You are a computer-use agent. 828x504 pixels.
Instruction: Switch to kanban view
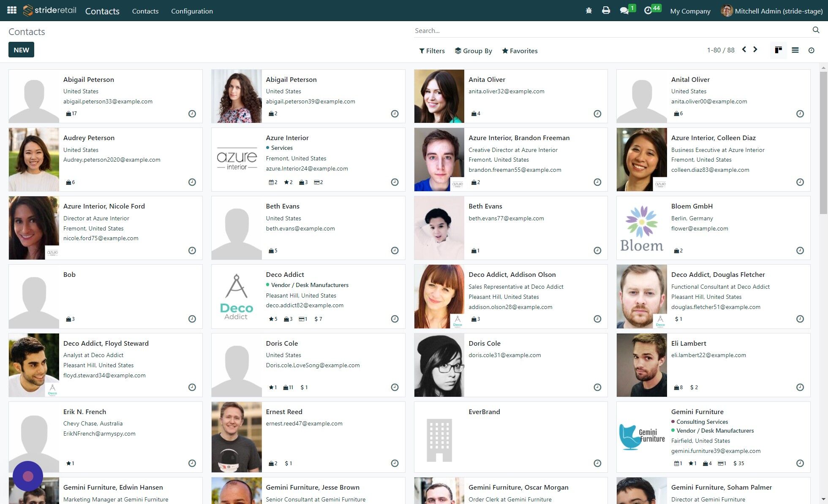pyautogui.click(x=778, y=50)
